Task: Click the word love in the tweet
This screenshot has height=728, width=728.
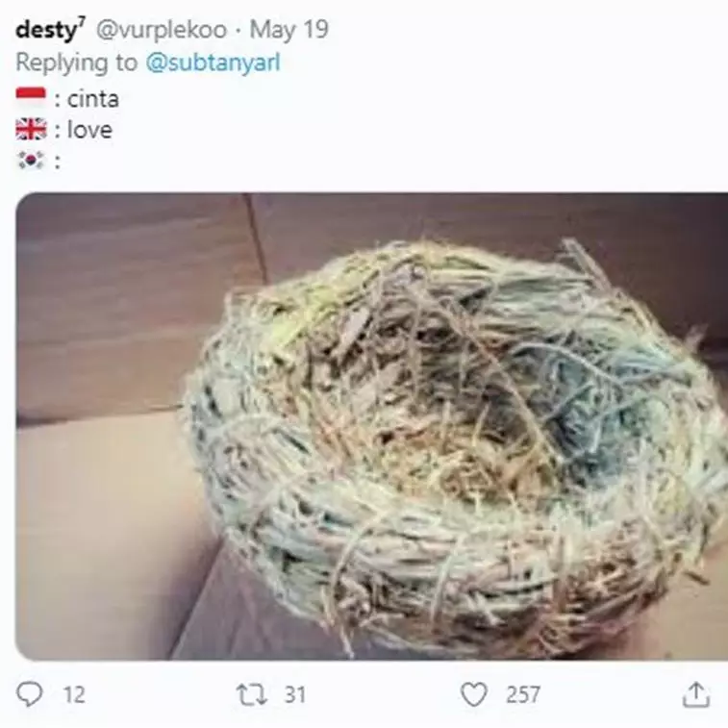Action: tap(89, 130)
